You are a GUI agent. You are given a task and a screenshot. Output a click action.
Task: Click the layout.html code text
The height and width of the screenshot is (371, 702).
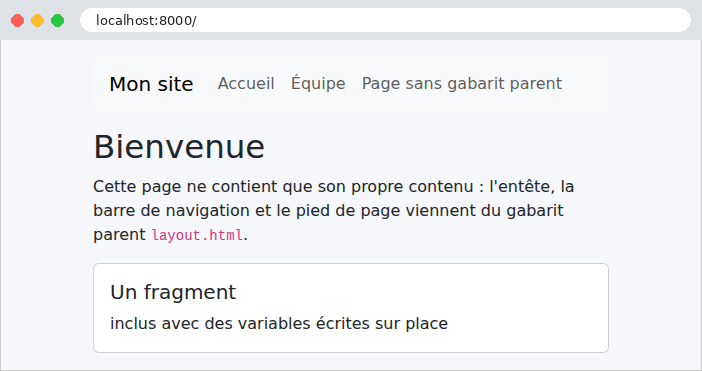click(197, 235)
